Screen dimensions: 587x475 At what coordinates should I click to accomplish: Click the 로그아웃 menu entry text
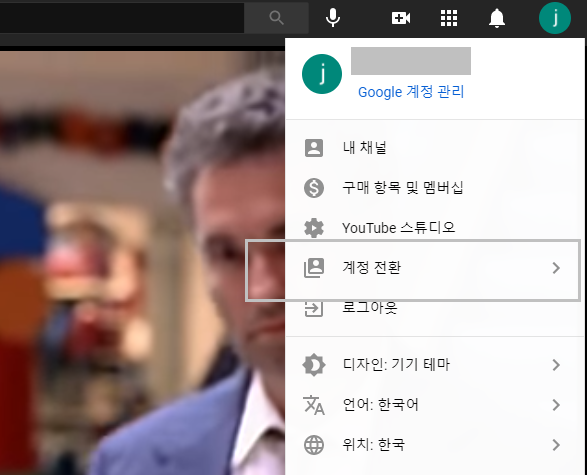[x=370, y=308]
